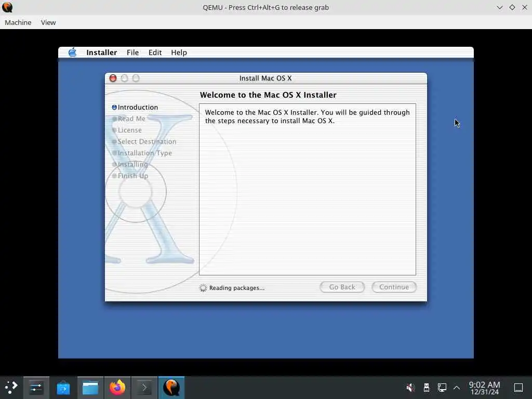Open the Apple menu icon
Image resolution: width=532 pixels, height=399 pixels.
pos(72,52)
